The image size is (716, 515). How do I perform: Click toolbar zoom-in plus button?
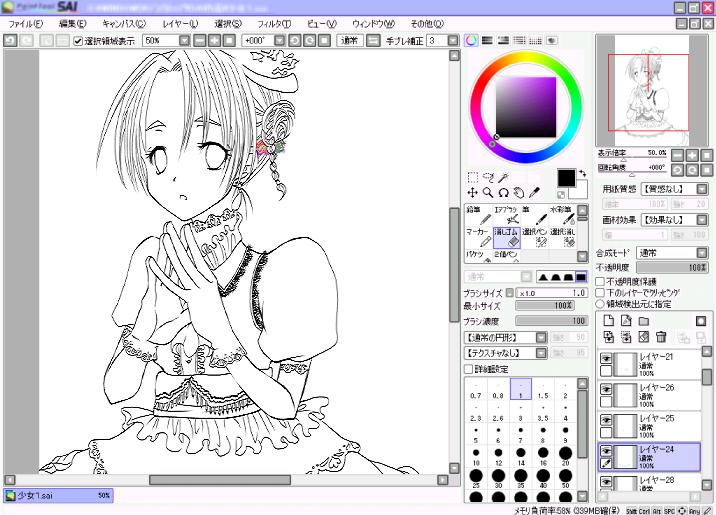click(214, 41)
